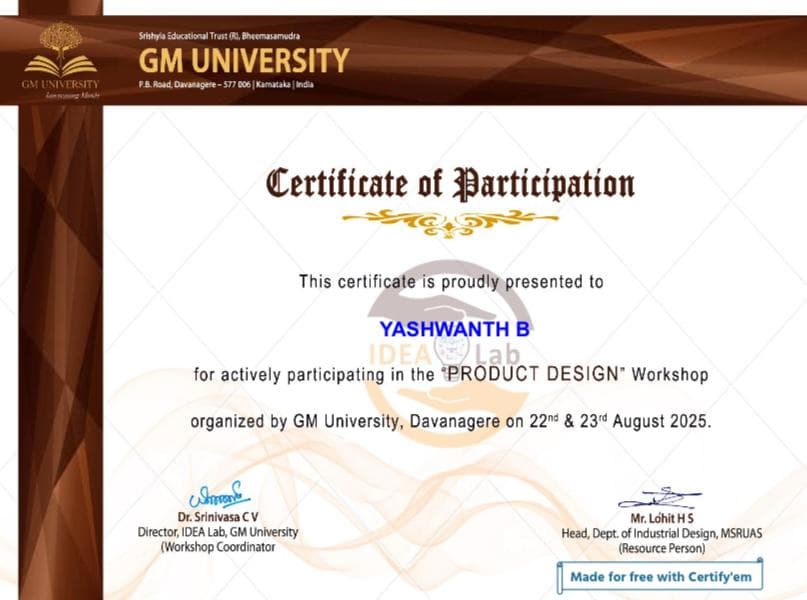Click the 'PRODUCT DESIGN' workshop line
807x600 pixels.
click(x=451, y=374)
